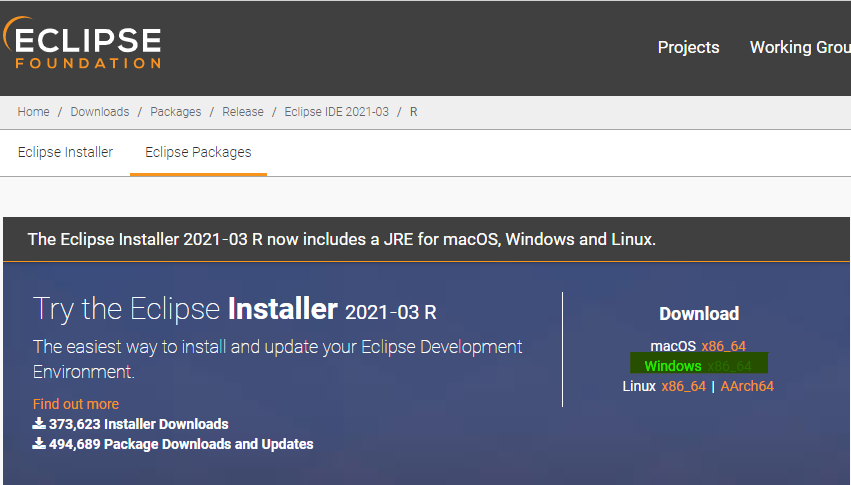851x485 pixels.
Task: Go to Home in the breadcrumb
Action: (x=33, y=112)
